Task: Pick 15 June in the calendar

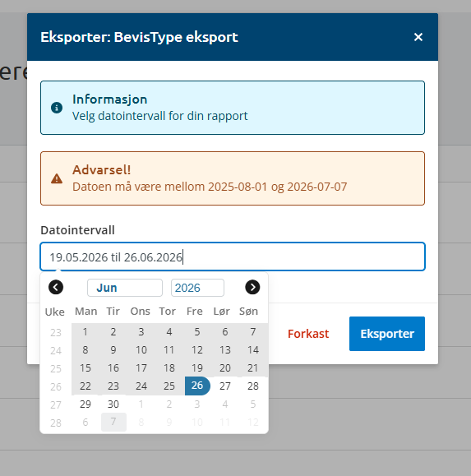Action: click(85, 368)
